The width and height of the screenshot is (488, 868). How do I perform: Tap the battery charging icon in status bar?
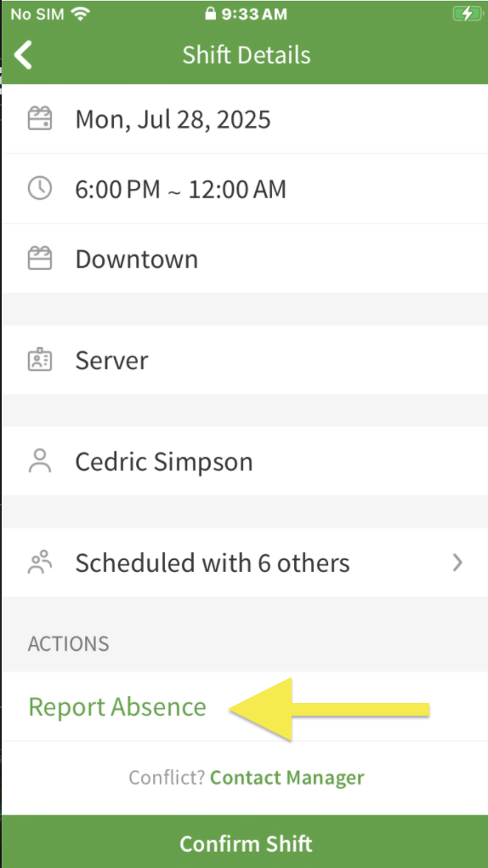coord(468,14)
